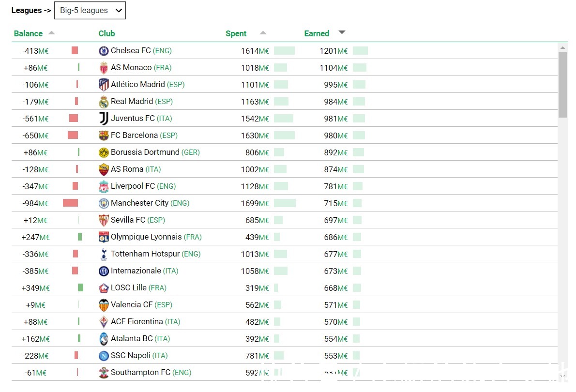Screen dimensions: 576x392
Task: Click the FC Barcelona club crest
Action: [x=104, y=135]
